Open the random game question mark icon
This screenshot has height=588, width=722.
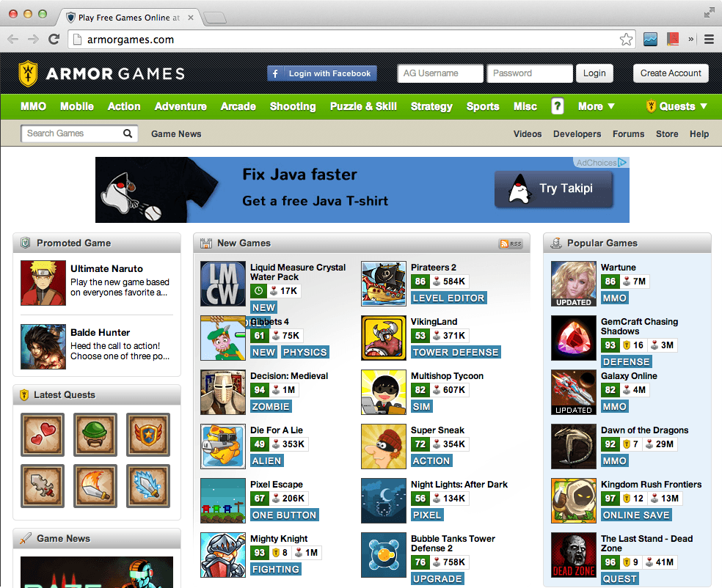coord(557,106)
